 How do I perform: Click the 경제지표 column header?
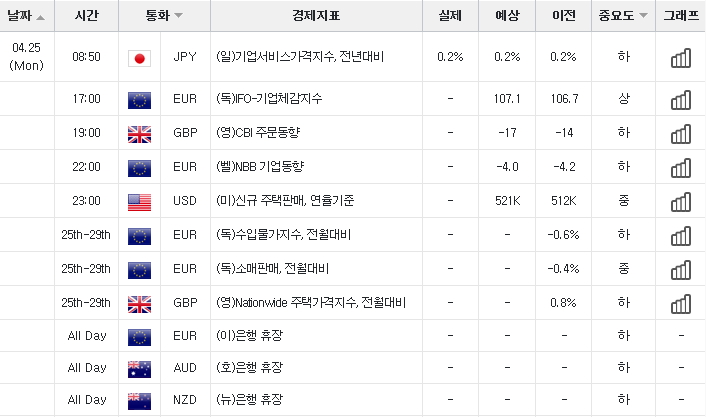click(316, 15)
